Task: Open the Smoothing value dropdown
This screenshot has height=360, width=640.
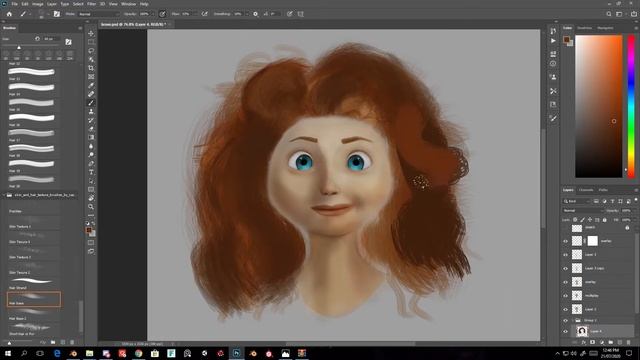Action: (x=247, y=14)
